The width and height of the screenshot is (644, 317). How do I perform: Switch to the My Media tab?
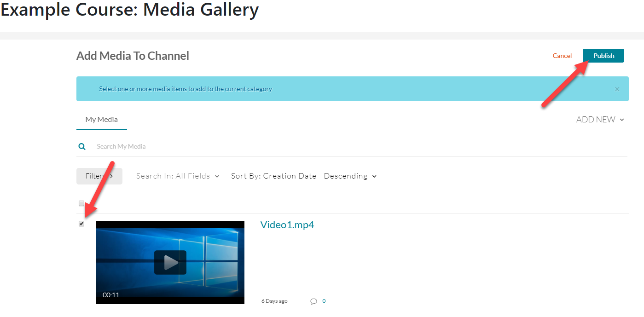point(102,120)
